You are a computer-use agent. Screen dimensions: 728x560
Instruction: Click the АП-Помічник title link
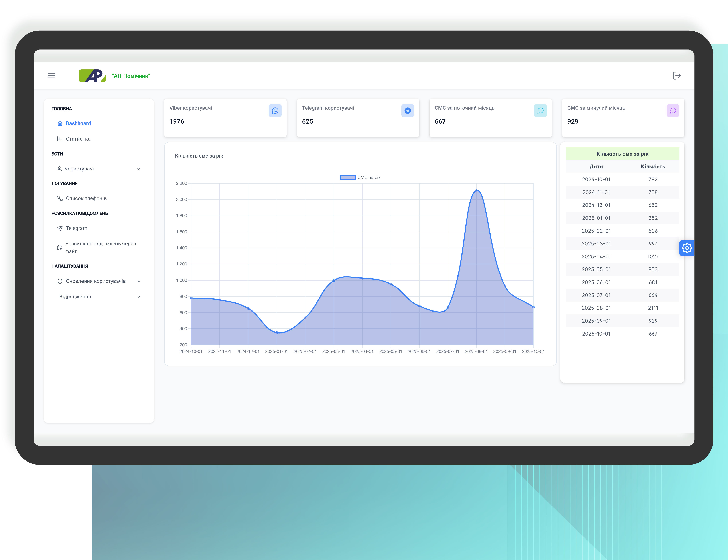click(x=131, y=76)
